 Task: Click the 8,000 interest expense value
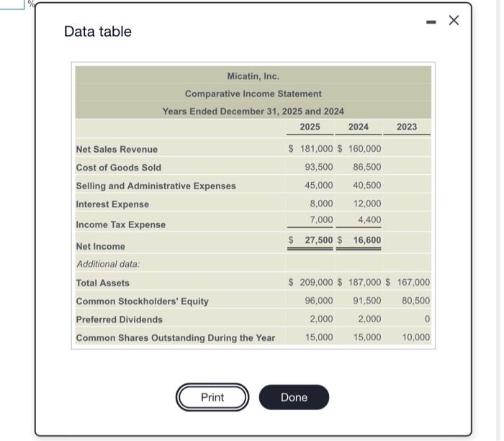click(321, 204)
